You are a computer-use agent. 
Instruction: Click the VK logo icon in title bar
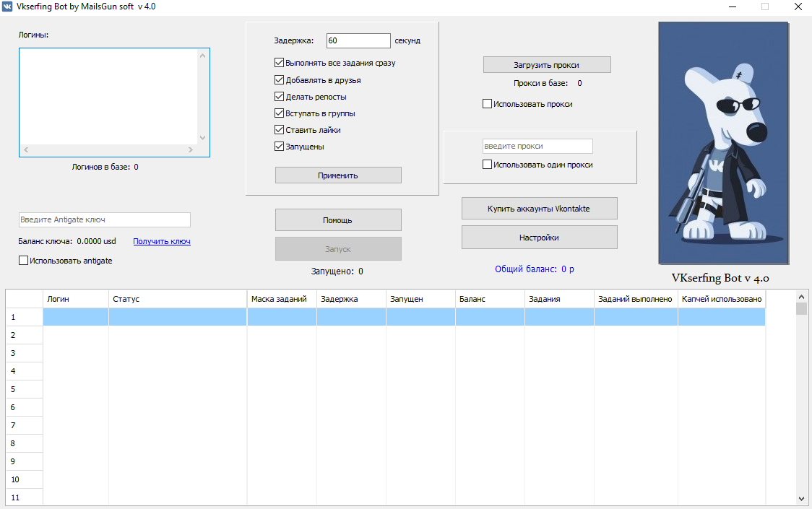pyautogui.click(x=7, y=6)
